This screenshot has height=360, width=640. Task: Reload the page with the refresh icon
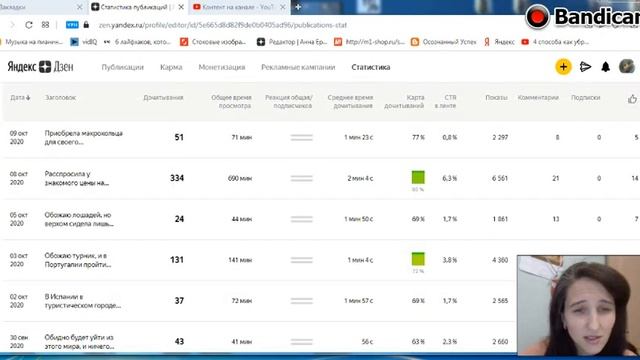pyautogui.click(x=29, y=25)
